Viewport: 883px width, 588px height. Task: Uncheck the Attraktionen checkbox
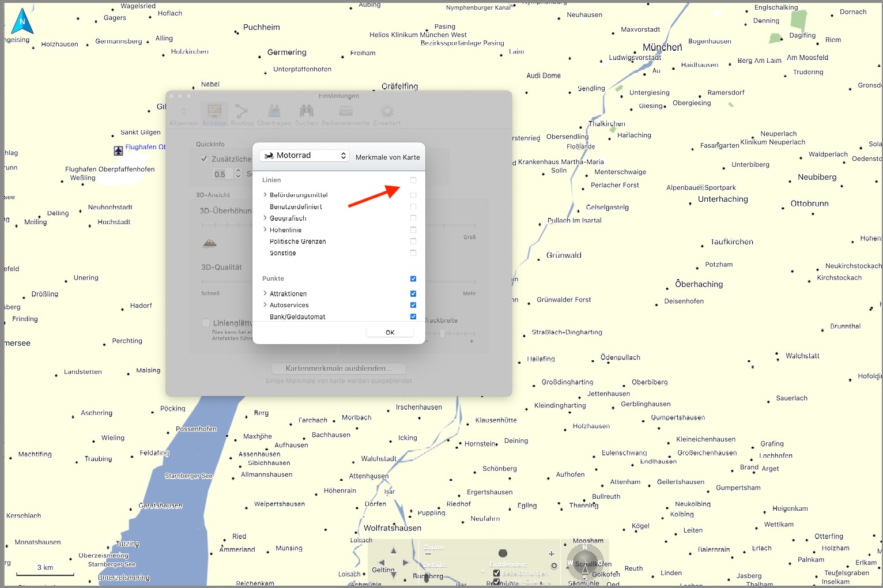point(413,294)
